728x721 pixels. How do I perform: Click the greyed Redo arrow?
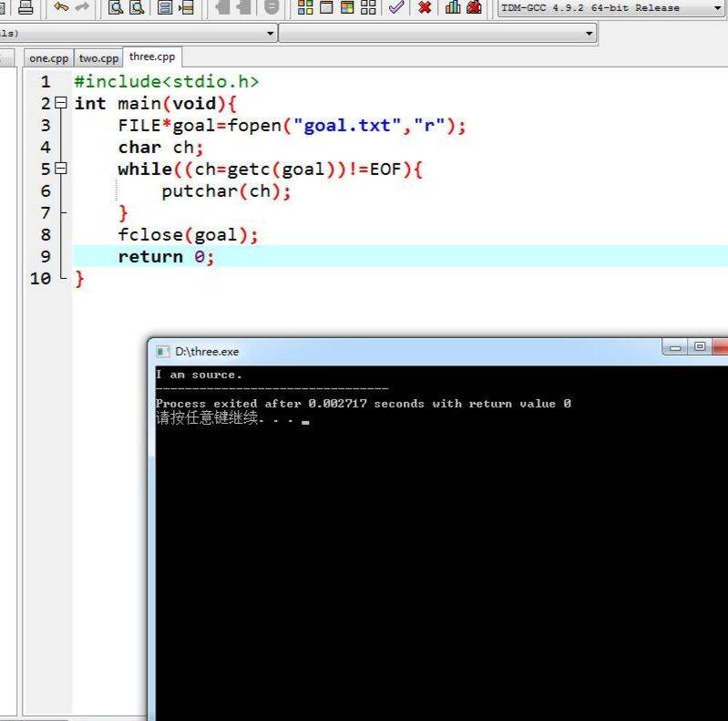(82, 6)
